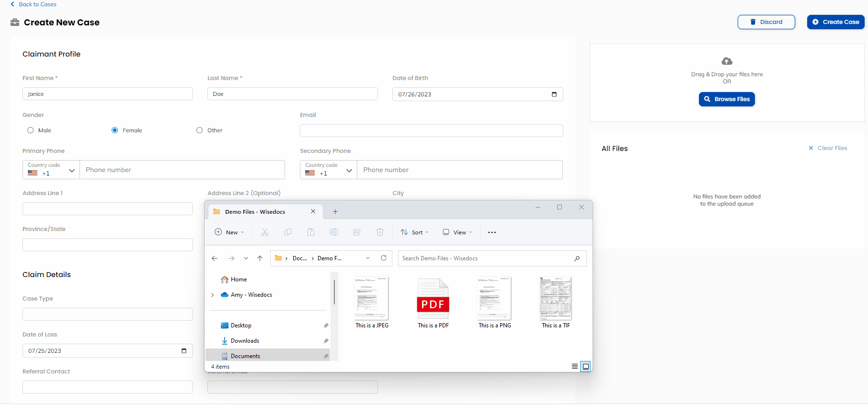Open the Sort dropdown menu
The image size is (868, 406).
[415, 232]
